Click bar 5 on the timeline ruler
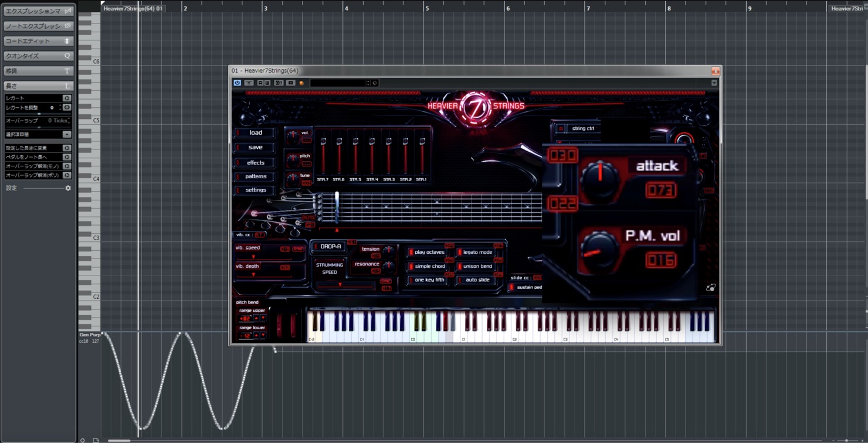This screenshot has height=443, width=868. 427,8
